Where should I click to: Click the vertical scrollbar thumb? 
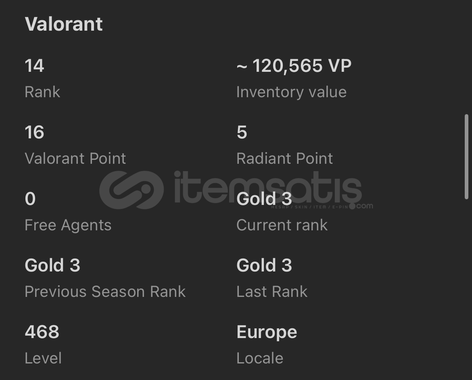click(x=467, y=157)
